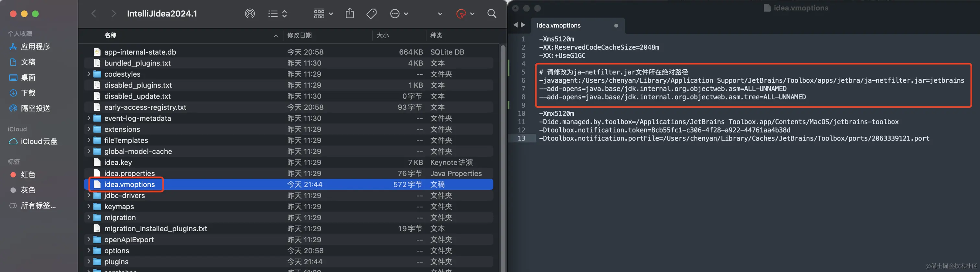Click the forward navigation chevron
Viewport: 980px width, 272px height.
pos(113,14)
